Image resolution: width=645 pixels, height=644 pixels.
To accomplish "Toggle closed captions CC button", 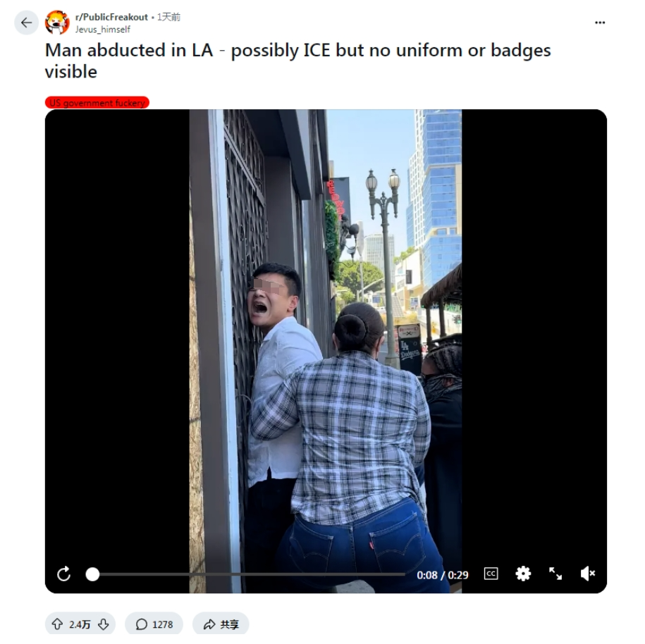I will (491, 574).
